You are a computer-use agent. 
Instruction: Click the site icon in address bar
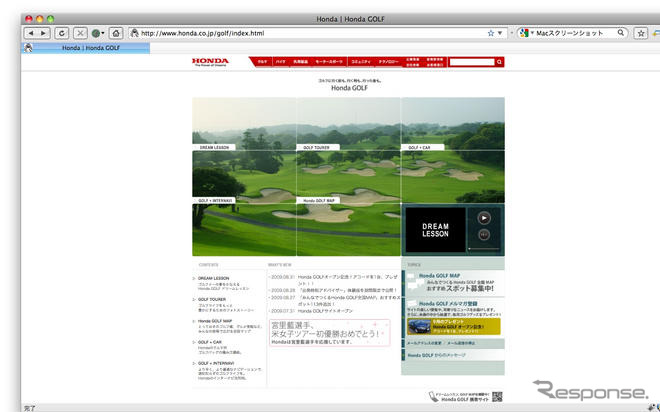point(135,33)
